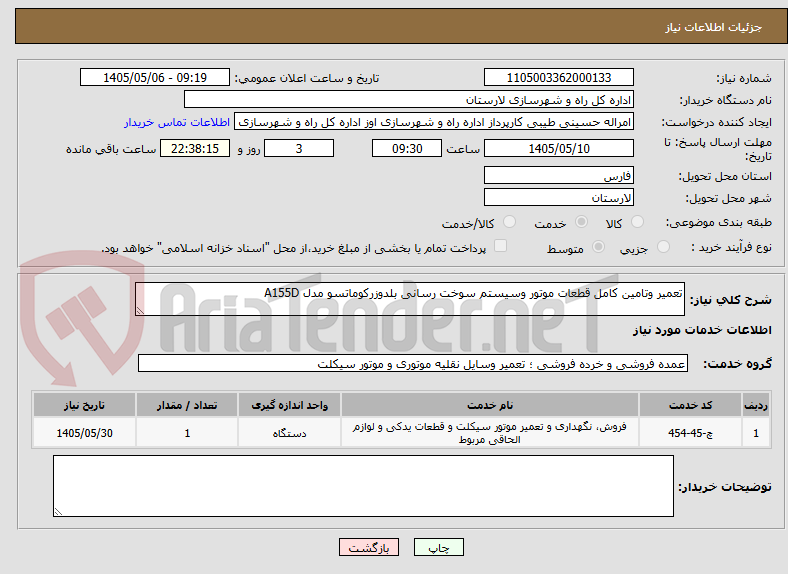Image resolution: width=788 pixels, height=574 pixels.
Task: Select the متوسط purchase type radio
Action: point(599,246)
